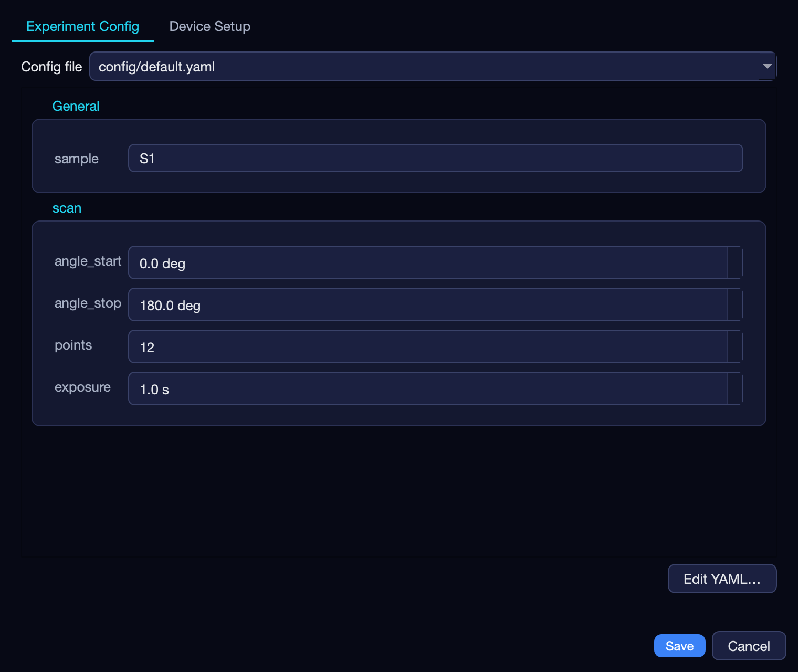798x672 pixels.
Task: Click the 'angle_stop' label text
Action: click(x=88, y=303)
